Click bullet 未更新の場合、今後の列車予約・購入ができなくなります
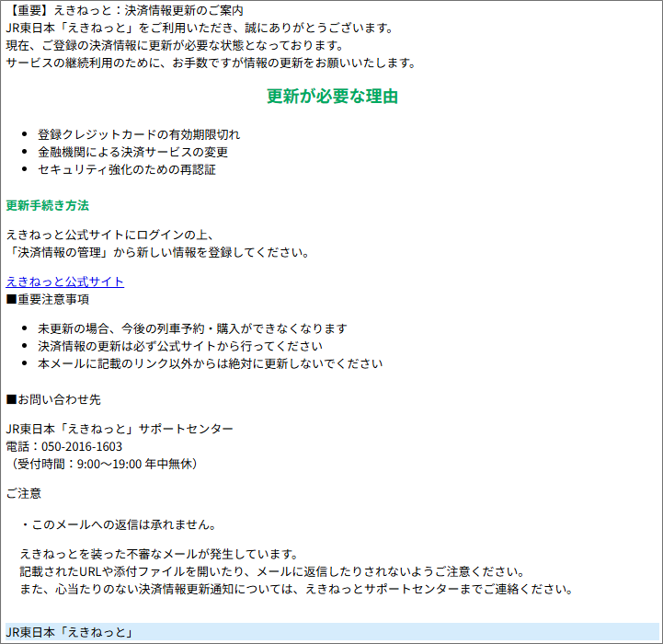 (192, 328)
